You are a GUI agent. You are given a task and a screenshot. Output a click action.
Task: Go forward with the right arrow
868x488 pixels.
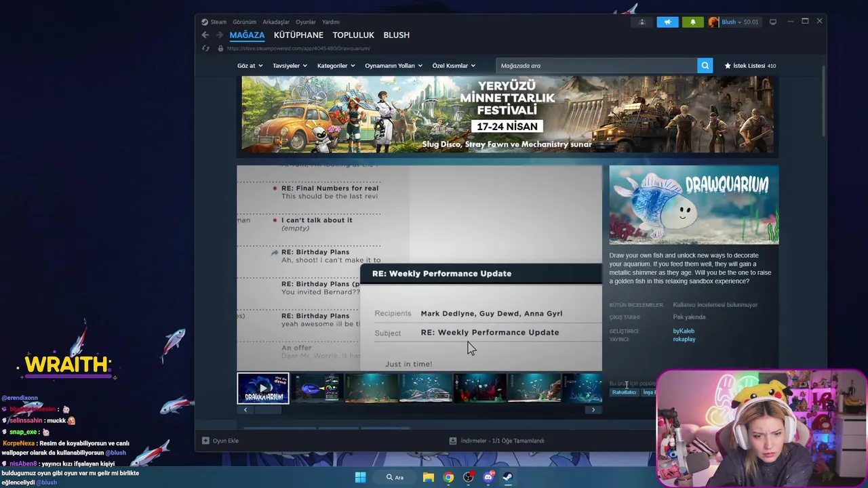click(x=219, y=35)
